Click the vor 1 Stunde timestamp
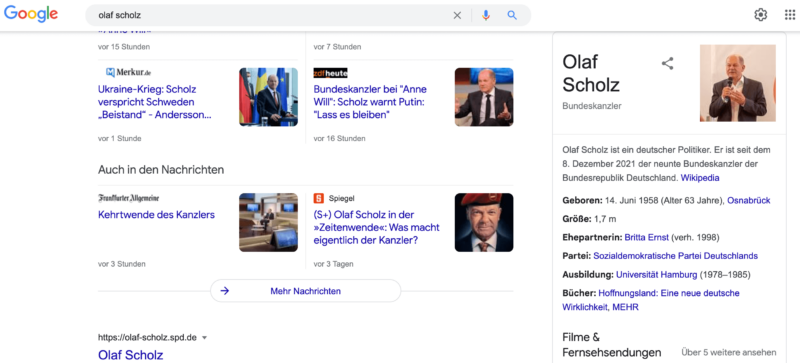Screen dimensions: 800x363 tap(119, 138)
